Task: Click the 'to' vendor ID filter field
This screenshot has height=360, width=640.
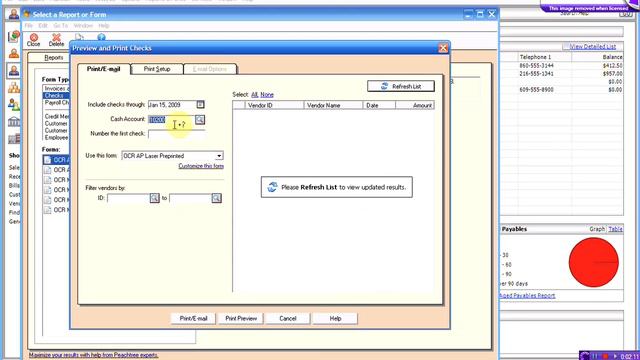Action: point(190,198)
